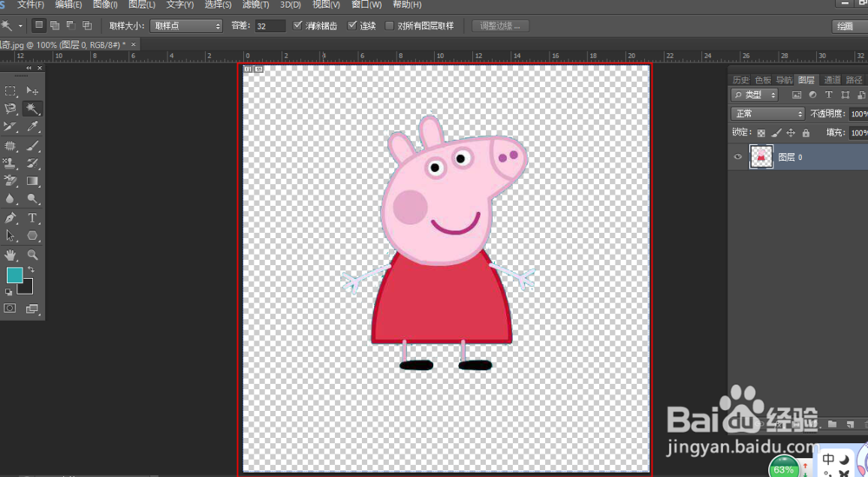Reset default foreground and background colors
This screenshot has height=477, width=868.
(x=9, y=292)
